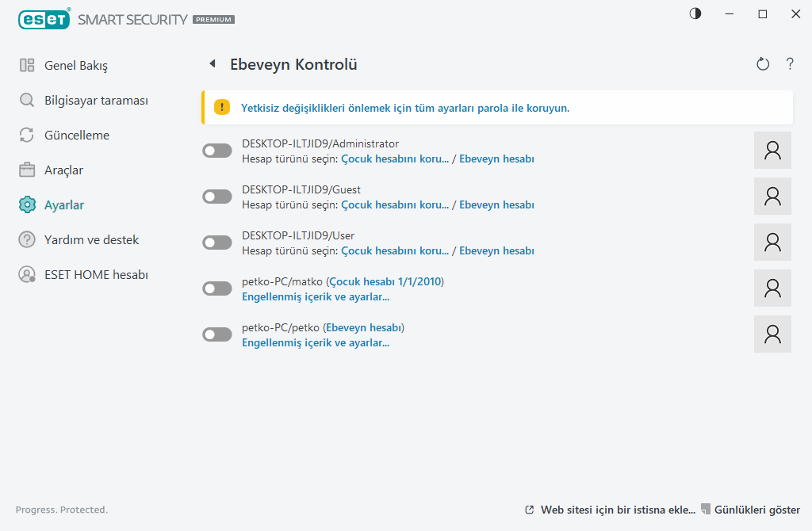
Task: Open the Güncelleme update section
Action: pyautogui.click(x=75, y=135)
